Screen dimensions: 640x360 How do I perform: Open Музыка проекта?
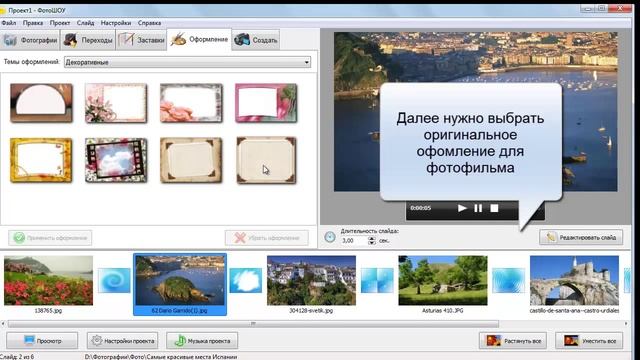click(x=202, y=340)
